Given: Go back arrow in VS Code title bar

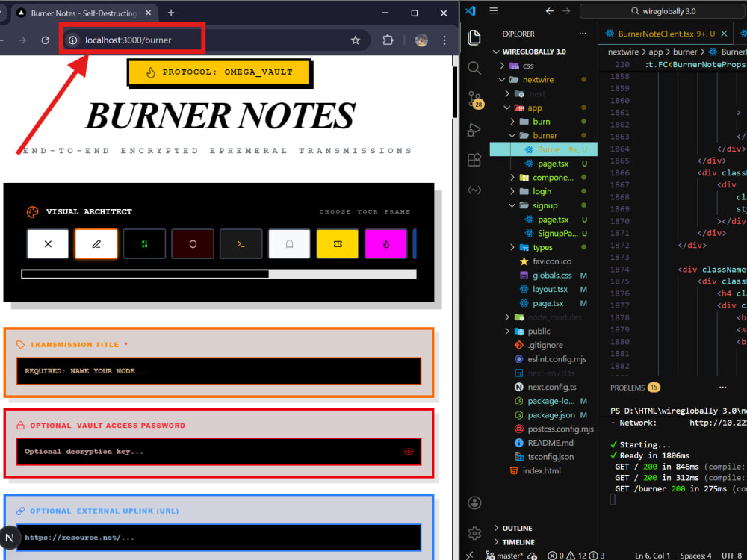Looking at the screenshot, I should [x=550, y=10].
